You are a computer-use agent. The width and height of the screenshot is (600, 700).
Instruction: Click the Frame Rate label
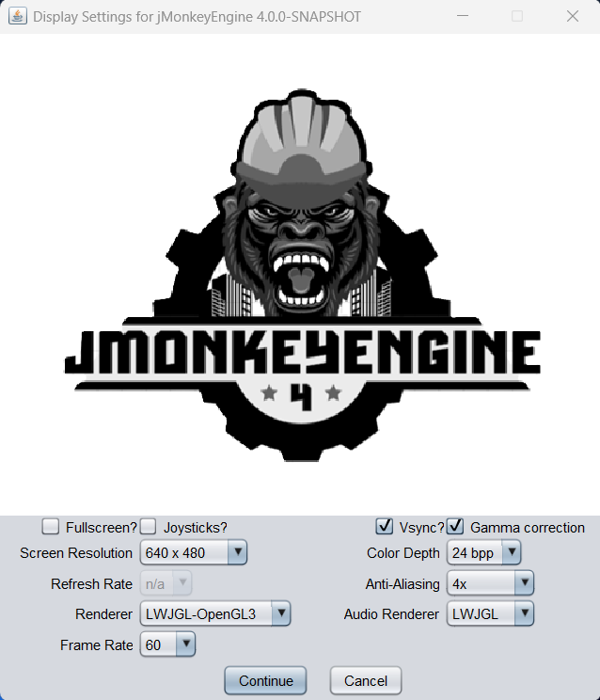click(96, 645)
